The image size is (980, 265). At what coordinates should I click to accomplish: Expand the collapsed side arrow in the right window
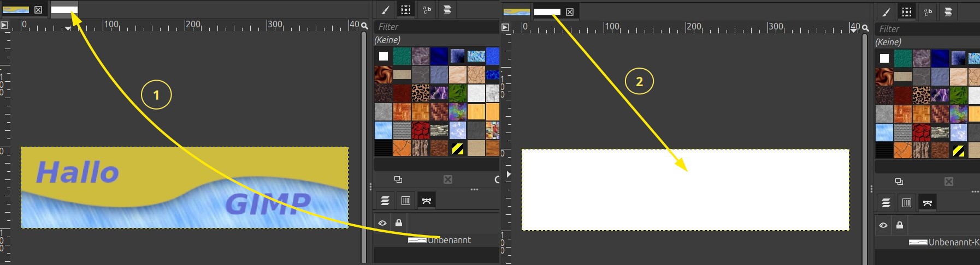(509, 174)
